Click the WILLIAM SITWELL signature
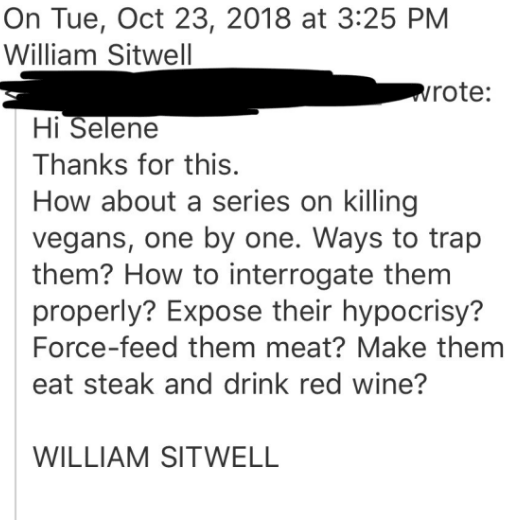The height and width of the screenshot is (529, 520). [156, 457]
